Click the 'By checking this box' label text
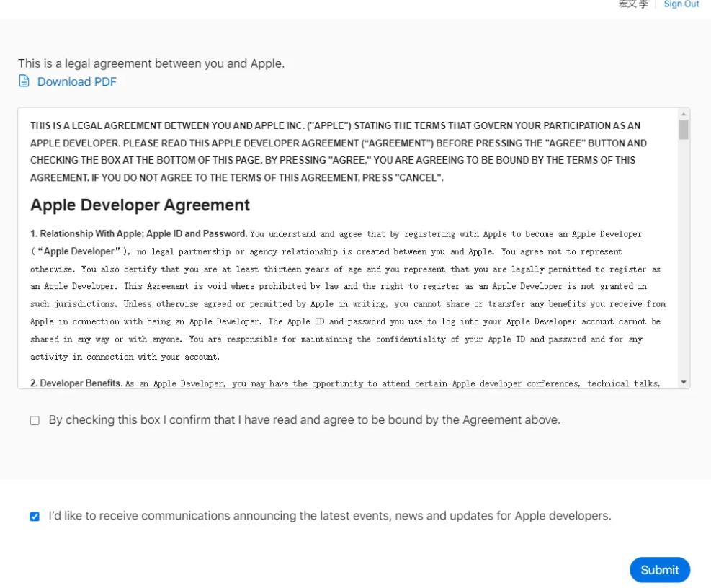The width and height of the screenshot is (711, 588). [x=304, y=419]
